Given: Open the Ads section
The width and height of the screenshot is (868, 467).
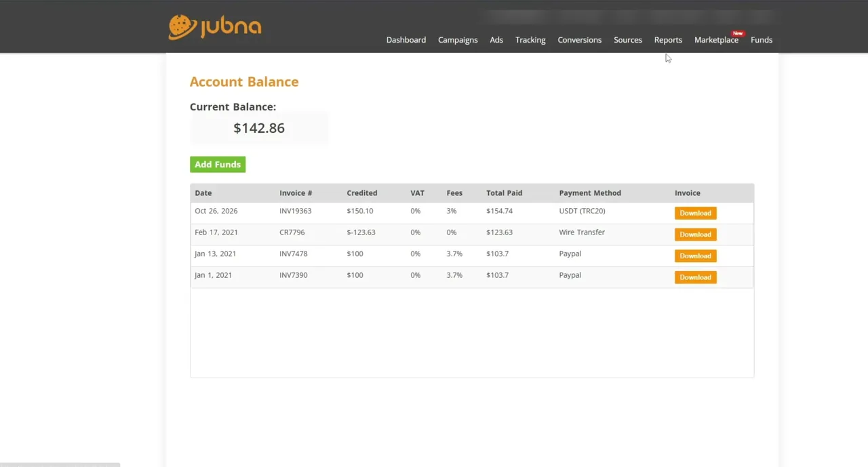Looking at the screenshot, I should click(496, 40).
